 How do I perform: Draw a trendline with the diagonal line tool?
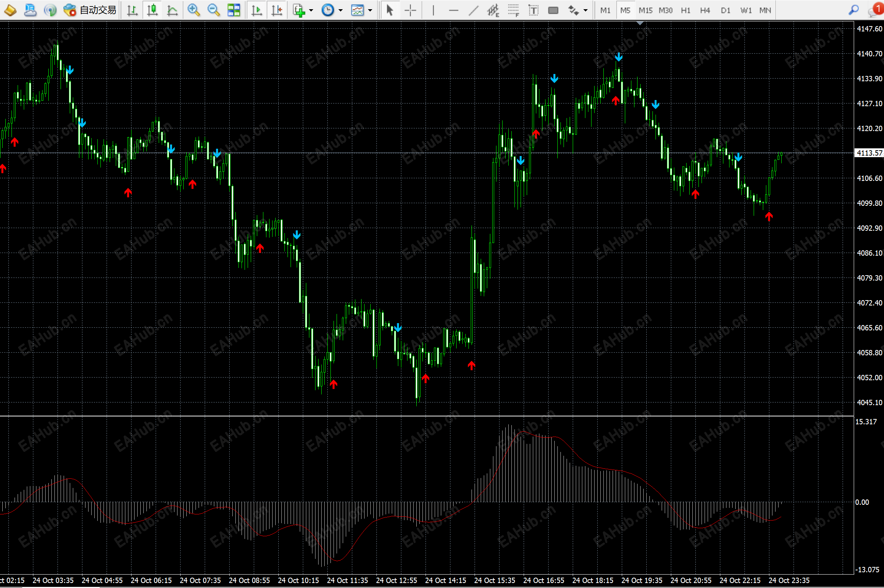click(x=474, y=10)
